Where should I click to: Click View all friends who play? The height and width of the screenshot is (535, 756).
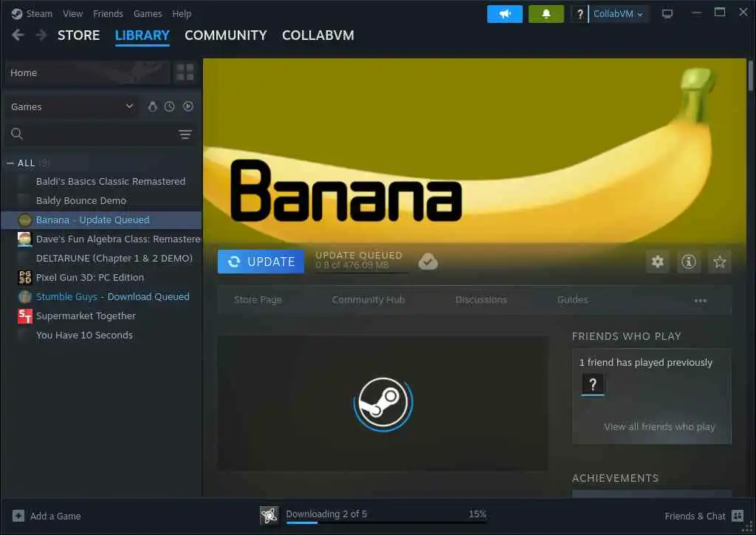pos(659,426)
